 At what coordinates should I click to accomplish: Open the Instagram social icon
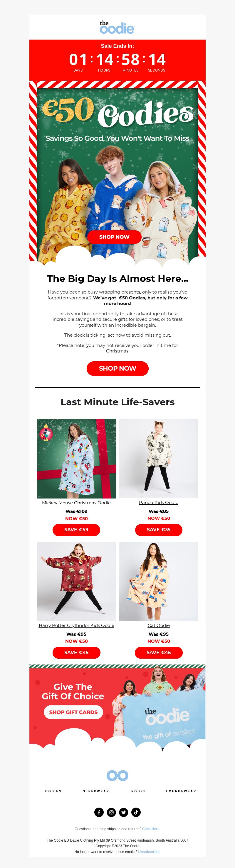click(111, 812)
